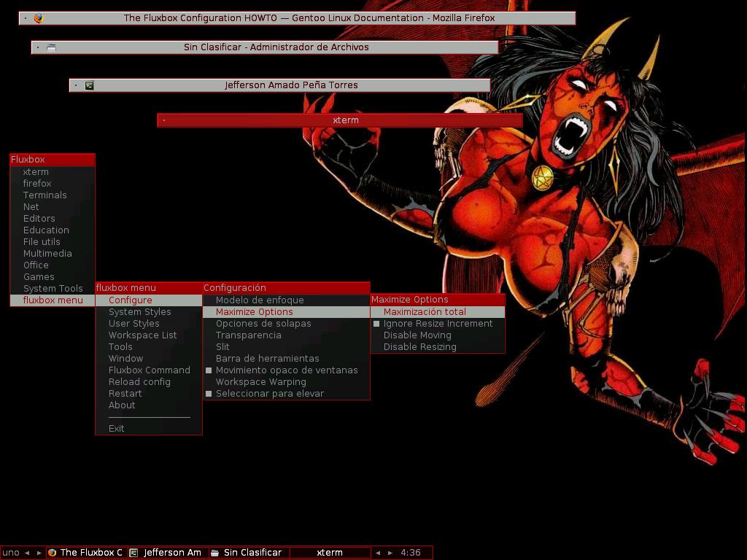Switch to The Fluxbox C window in toolbar

87,553
